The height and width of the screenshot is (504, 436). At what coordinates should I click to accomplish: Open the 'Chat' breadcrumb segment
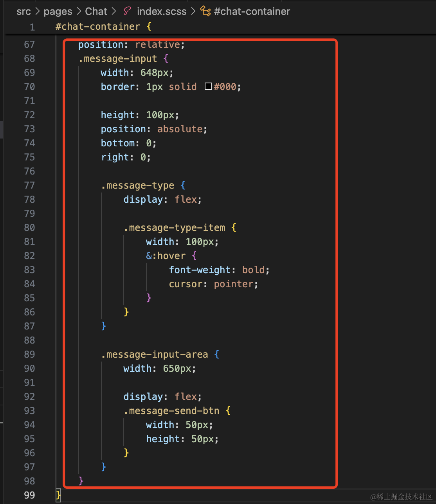point(96,11)
